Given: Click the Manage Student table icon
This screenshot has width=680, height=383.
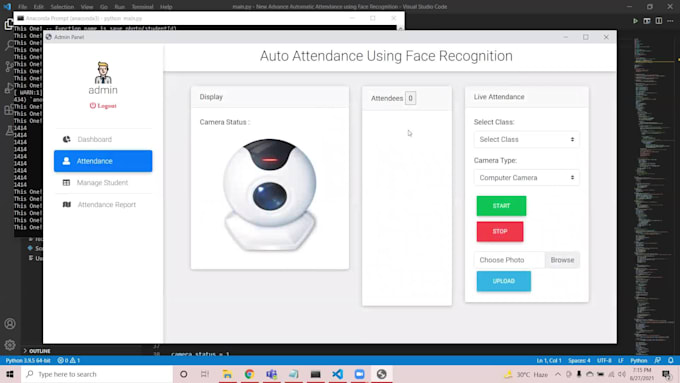Looking at the screenshot, I should [x=66, y=183].
